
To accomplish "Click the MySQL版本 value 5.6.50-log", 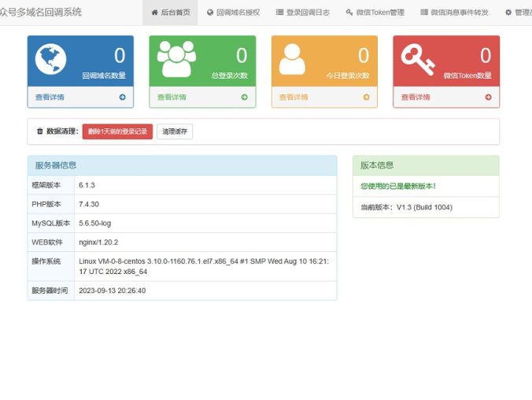I will click(95, 224).
